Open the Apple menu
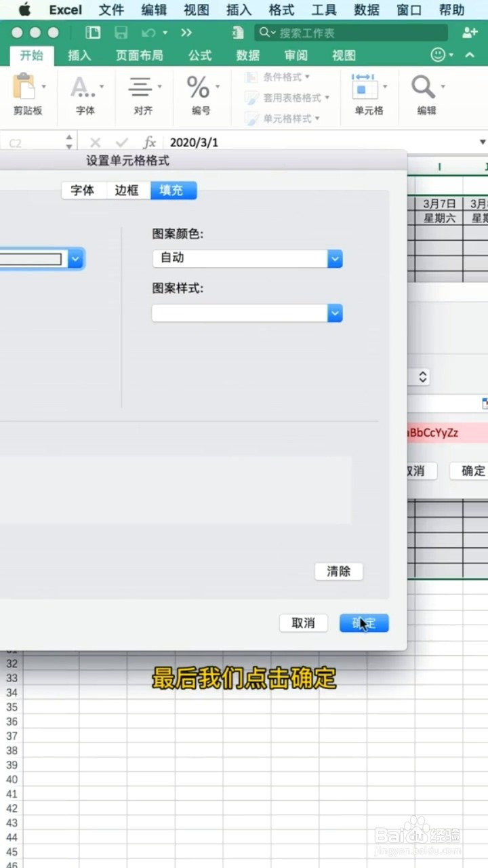 tap(24, 10)
